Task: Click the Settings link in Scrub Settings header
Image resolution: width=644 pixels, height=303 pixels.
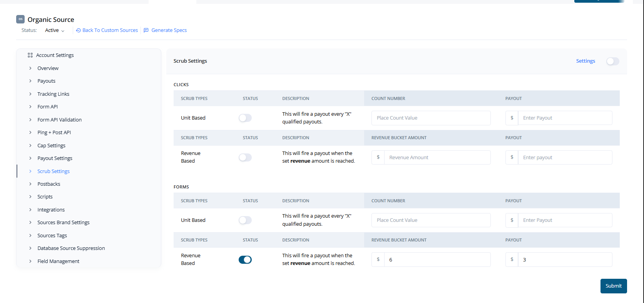Action: [x=585, y=61]
